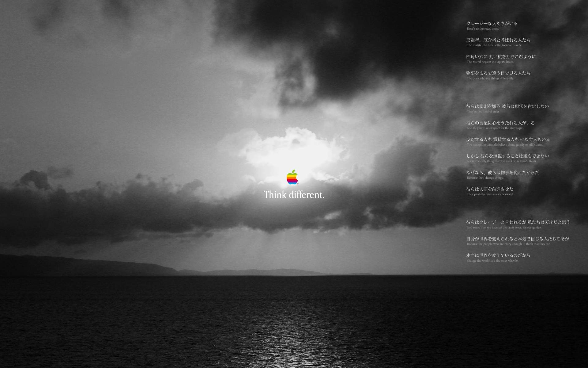Click the Japanese line '彼らはクレージーと言われるが 私たちは天才だと思う'
The height and width of the screenshot is (368, 588).
[x=518, y=222]
